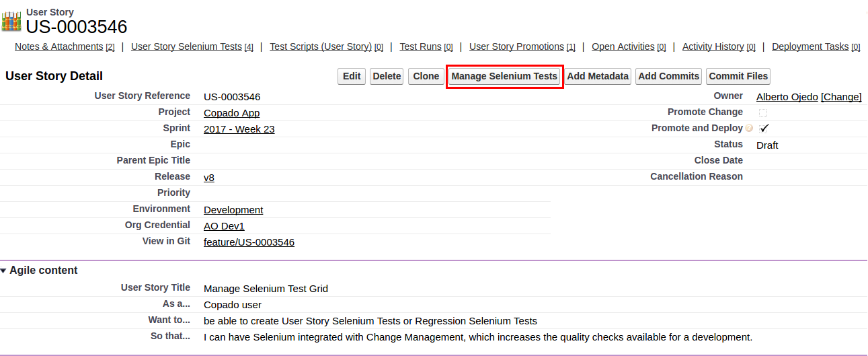Click the owner [Change] link
Image resolution: width=868 pixels, height=356 pixels.
click(x=841, y=97)
